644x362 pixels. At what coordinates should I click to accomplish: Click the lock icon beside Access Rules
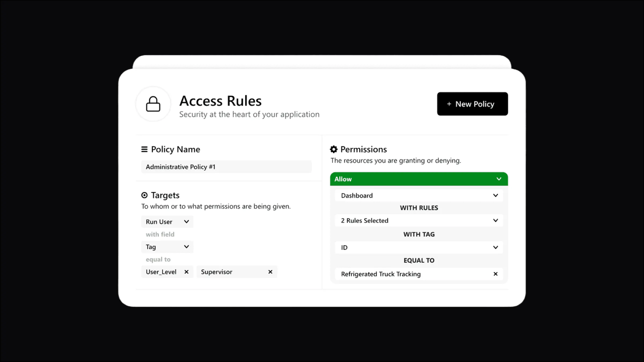tap(153, 104)
